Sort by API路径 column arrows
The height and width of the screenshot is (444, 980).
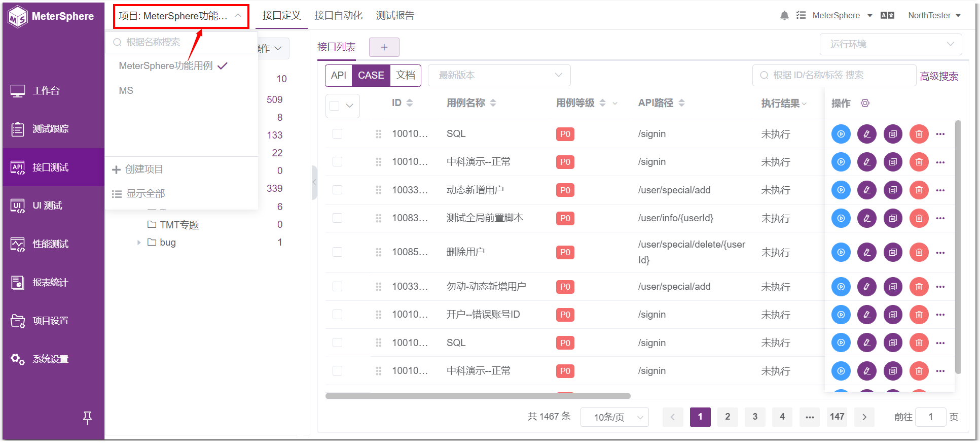click(x=681, y=103)
